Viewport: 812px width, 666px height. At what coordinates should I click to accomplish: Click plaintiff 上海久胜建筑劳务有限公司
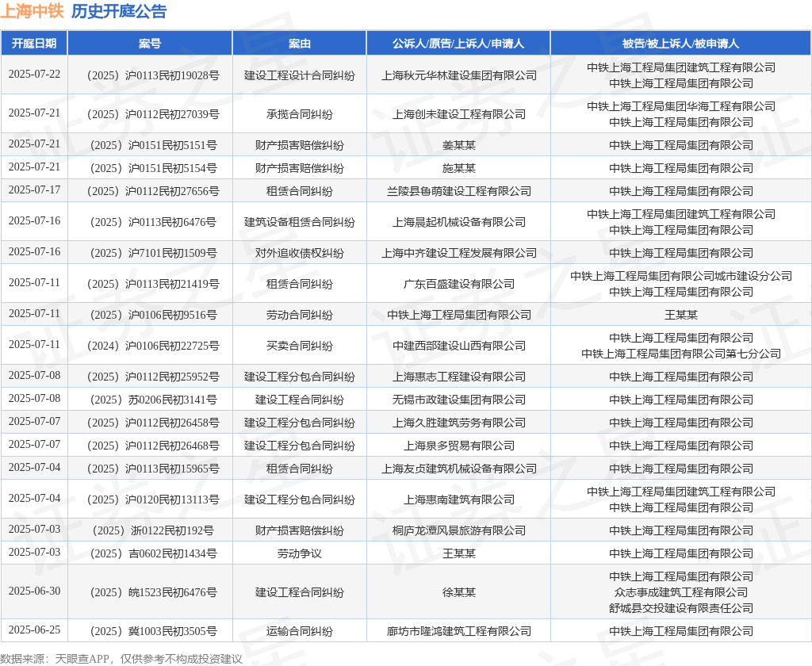point(459,423)
